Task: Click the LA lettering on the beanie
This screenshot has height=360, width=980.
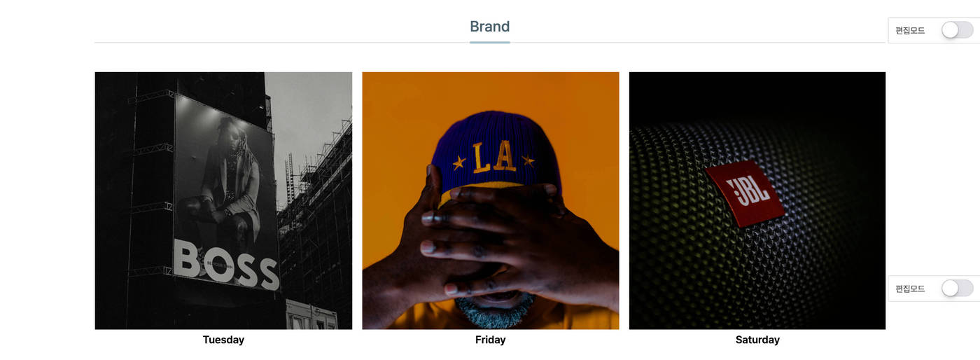Action: click(494, 158)
